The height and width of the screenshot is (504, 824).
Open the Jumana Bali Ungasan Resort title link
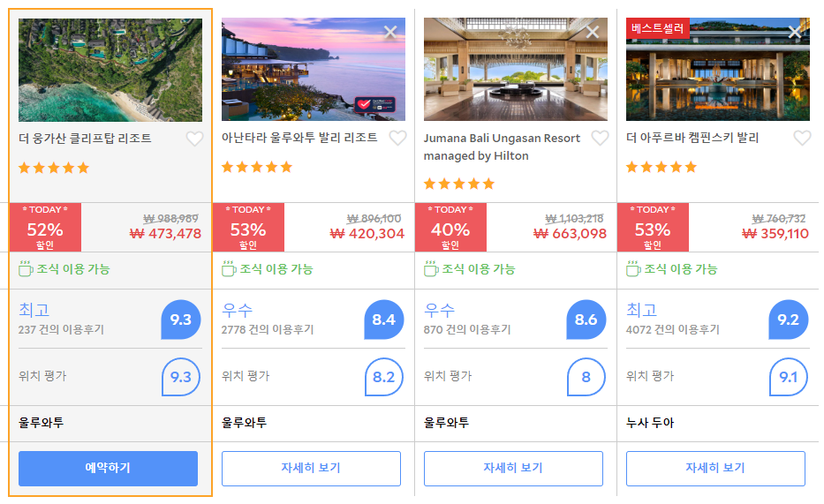pos(502,147)
